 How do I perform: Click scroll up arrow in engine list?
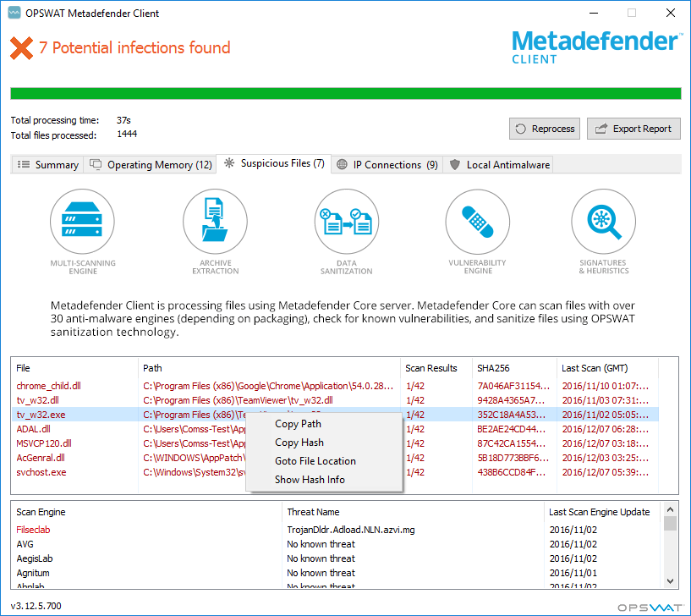pos(671,509)
